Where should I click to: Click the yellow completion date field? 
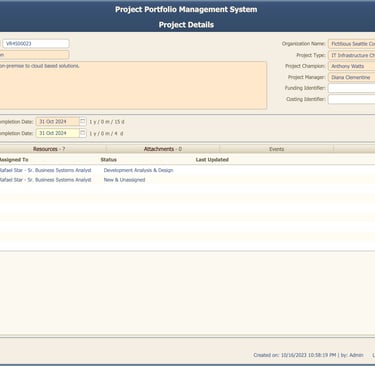[57, 133]
